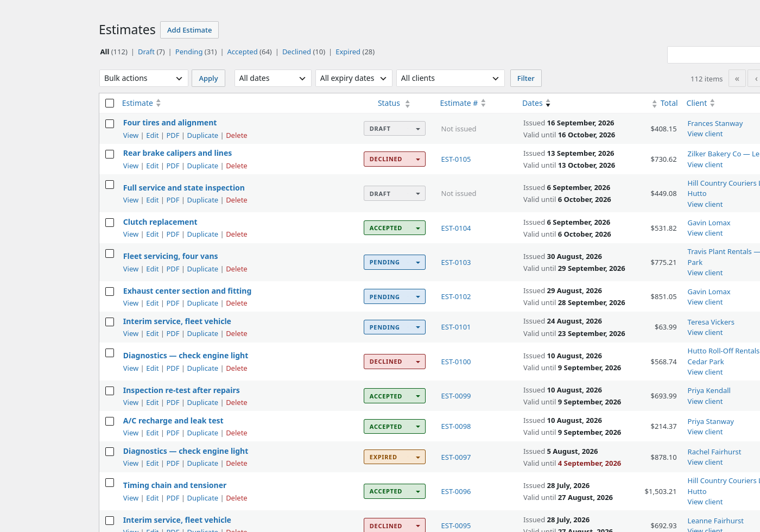This screenshot has height=532, width=760.
Task: Sort by Dates column arrows
Action: pos(548,103)
